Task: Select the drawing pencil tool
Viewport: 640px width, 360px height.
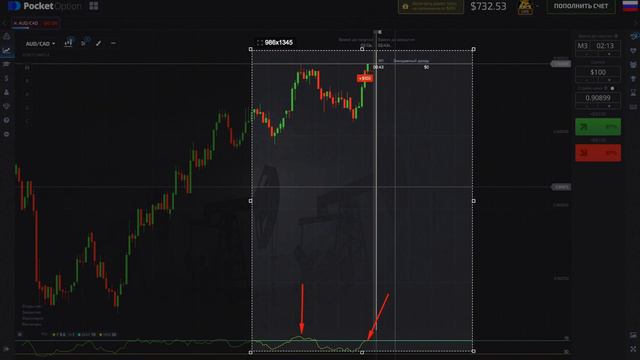Action: tap(98, 43)
